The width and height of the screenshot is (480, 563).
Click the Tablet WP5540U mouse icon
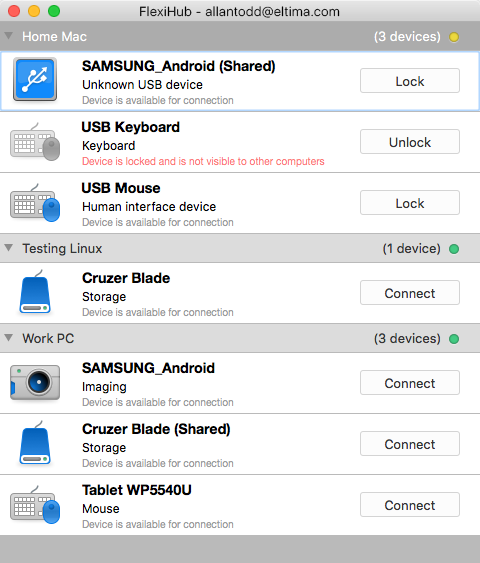point(35,504)
